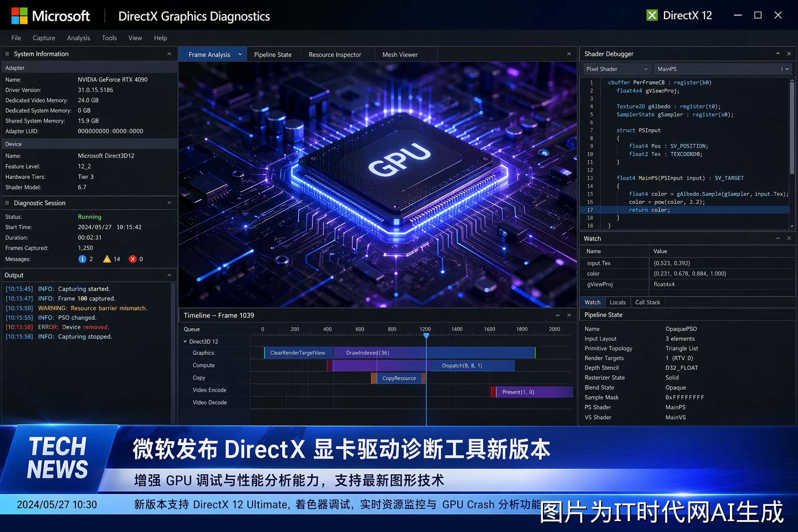Click the Diagnostic Session panel grip icon
This screenshot has height=532, width=798.
(x=7, y=203)
